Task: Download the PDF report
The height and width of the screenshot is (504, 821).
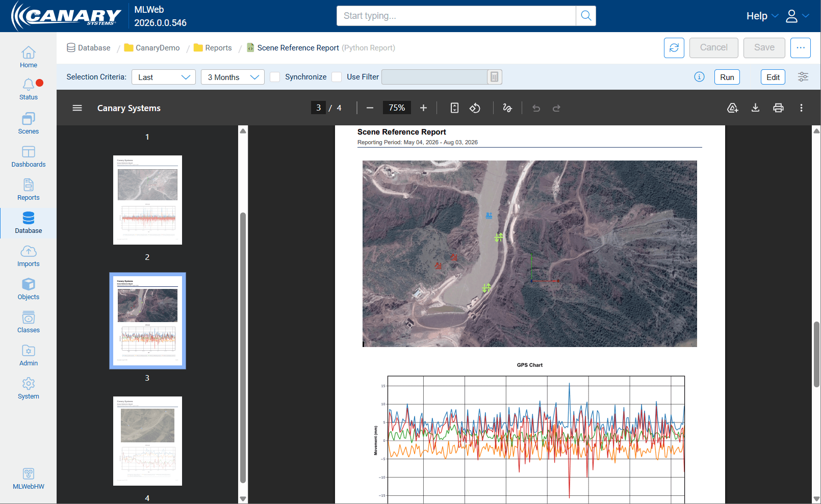Action: (756, 108)
